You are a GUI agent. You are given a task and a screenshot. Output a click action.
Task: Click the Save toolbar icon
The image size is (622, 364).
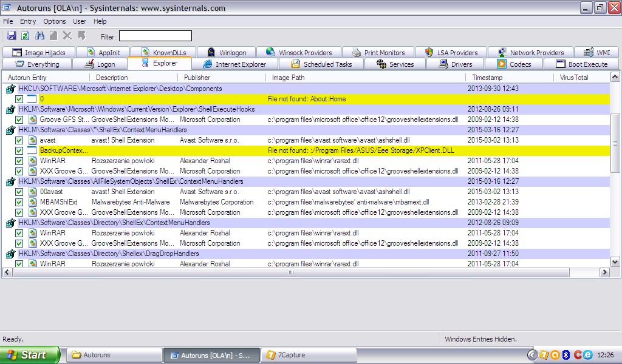(x=12, y=36)
